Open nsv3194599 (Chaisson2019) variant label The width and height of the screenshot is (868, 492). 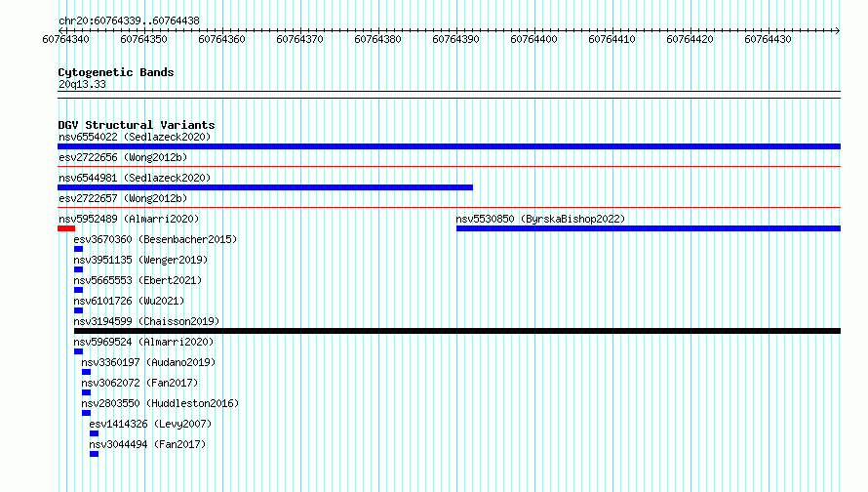point(146,321)
